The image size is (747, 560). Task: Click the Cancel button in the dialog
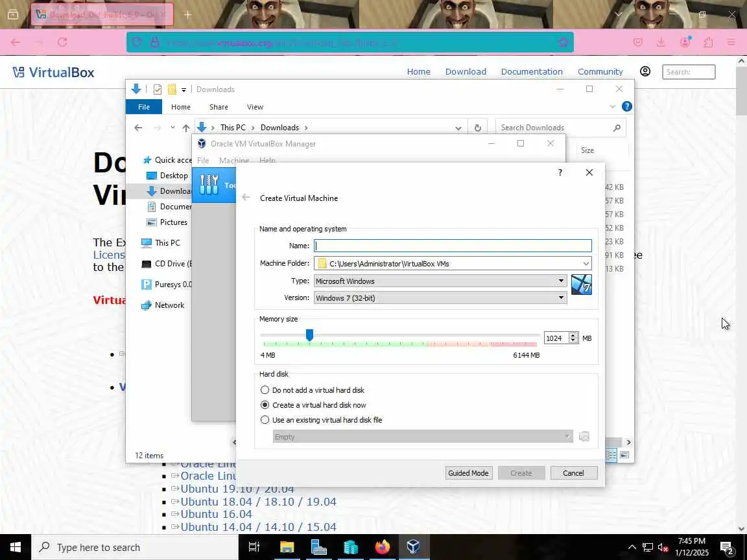point(574,473)
